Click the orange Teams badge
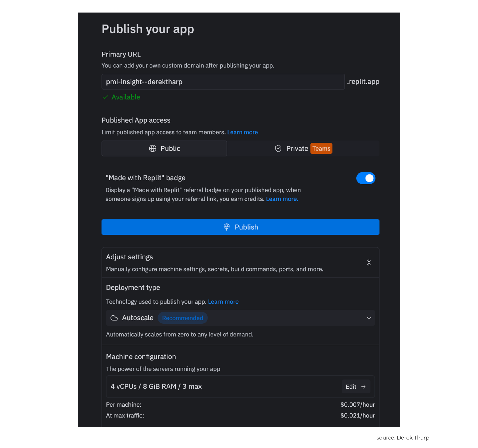The image size is (478, 448). click(321, 149)
